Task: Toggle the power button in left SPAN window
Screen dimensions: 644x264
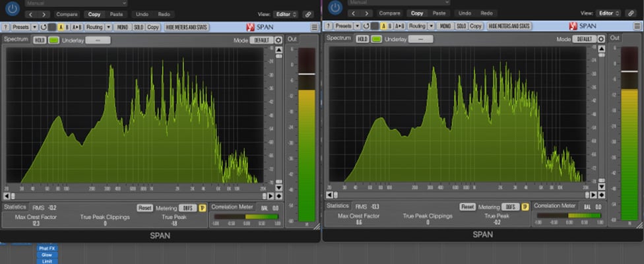Action: pos(13,8)
